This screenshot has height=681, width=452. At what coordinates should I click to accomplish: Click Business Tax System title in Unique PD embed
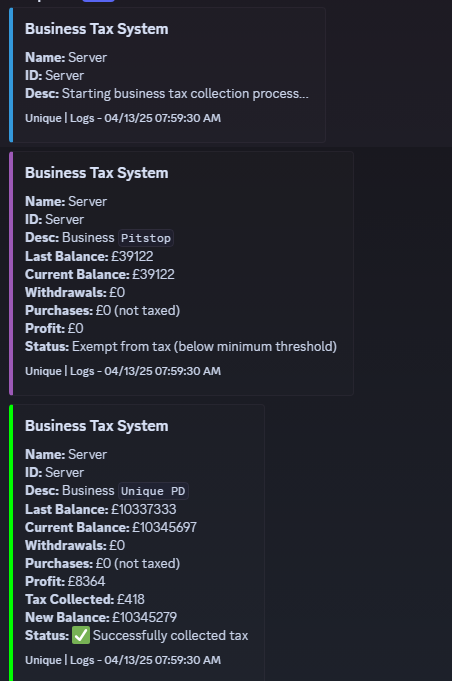[x=96, y=426]
